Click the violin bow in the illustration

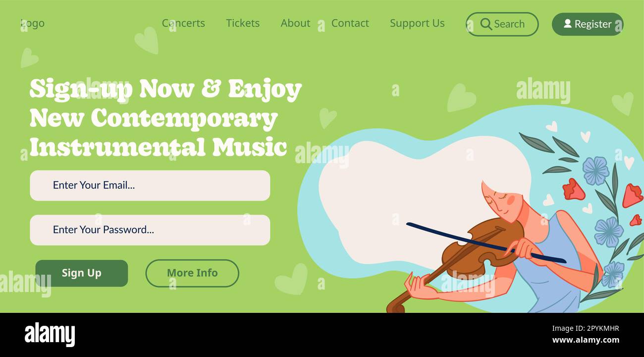pos(485,243)
